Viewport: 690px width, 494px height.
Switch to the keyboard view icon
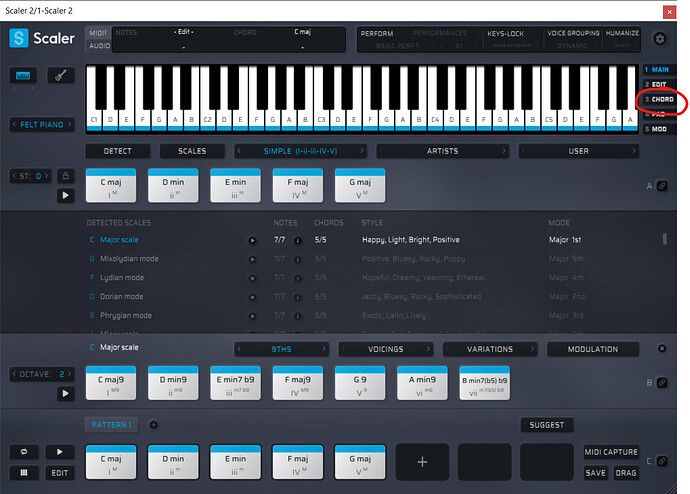[23, 76]
